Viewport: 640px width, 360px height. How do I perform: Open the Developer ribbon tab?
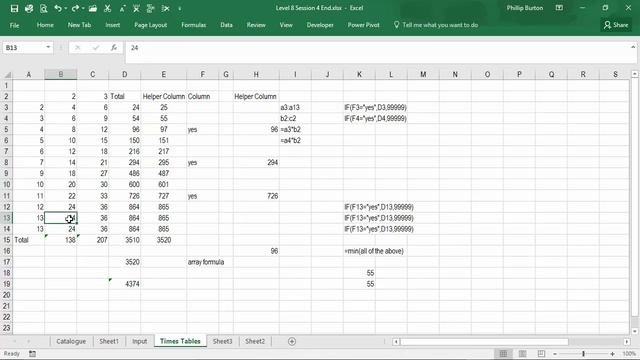pyautogui.click(x=320, y=25)
